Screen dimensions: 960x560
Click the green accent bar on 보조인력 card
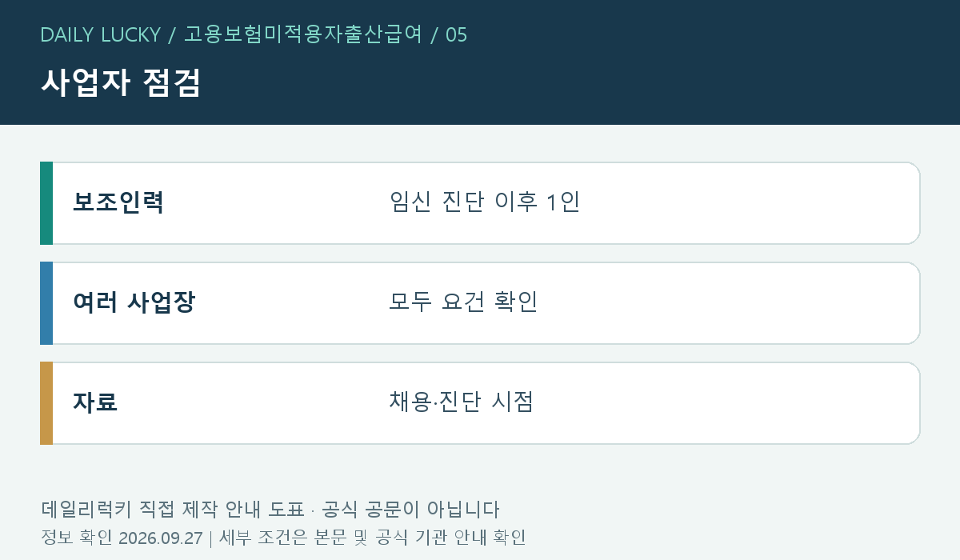46,203
